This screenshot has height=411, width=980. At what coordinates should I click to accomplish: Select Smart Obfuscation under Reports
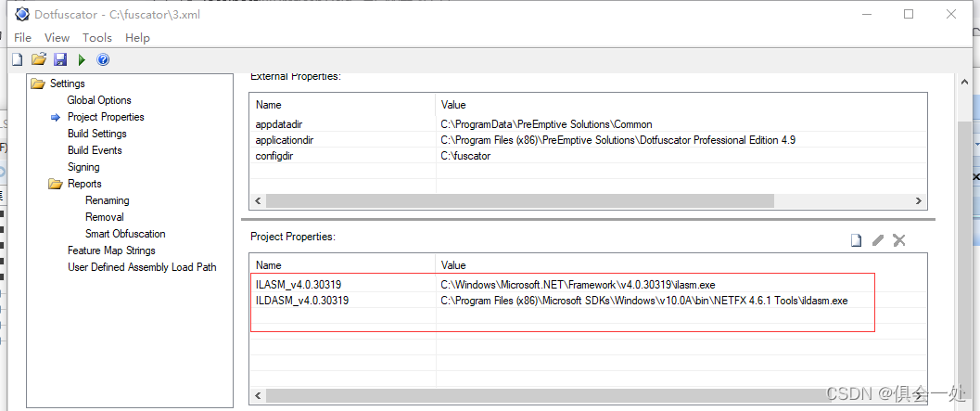pos(125,234)
